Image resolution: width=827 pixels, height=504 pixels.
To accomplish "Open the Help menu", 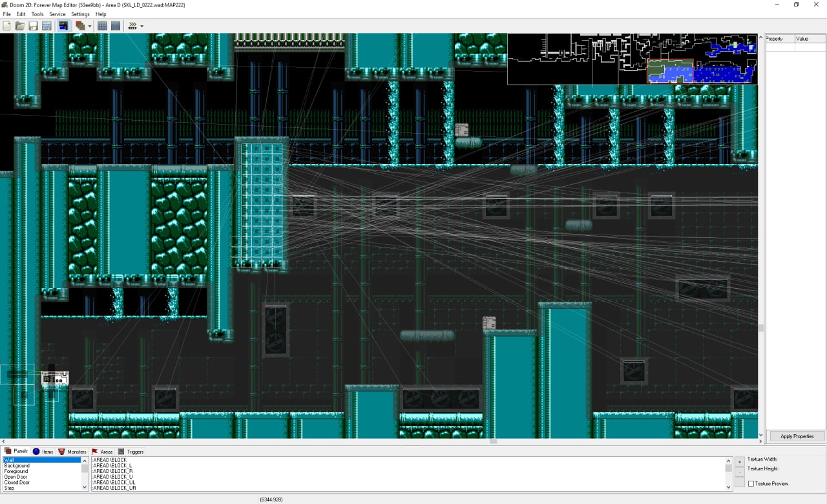I will (101, 14).
